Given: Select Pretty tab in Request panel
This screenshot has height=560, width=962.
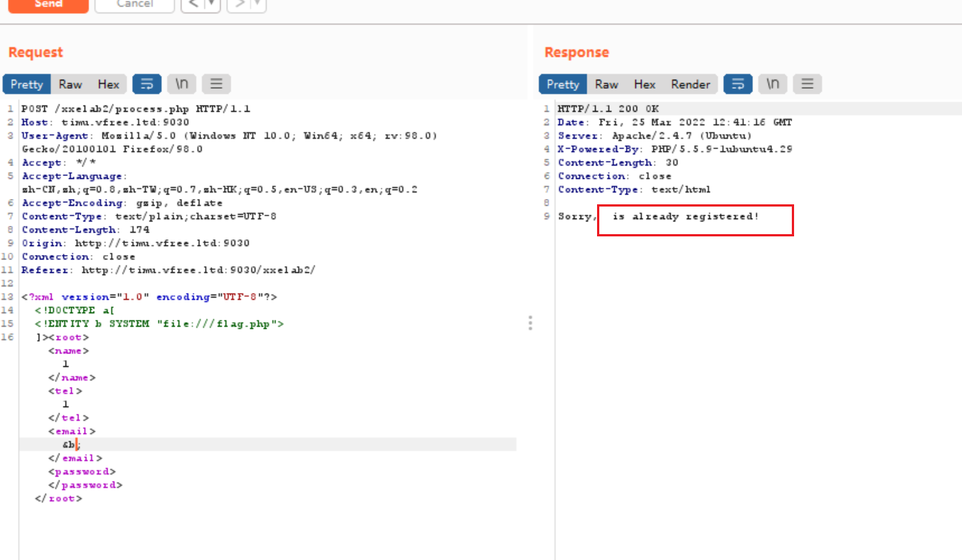Looking at the screenshot, I should pos(27,84).
